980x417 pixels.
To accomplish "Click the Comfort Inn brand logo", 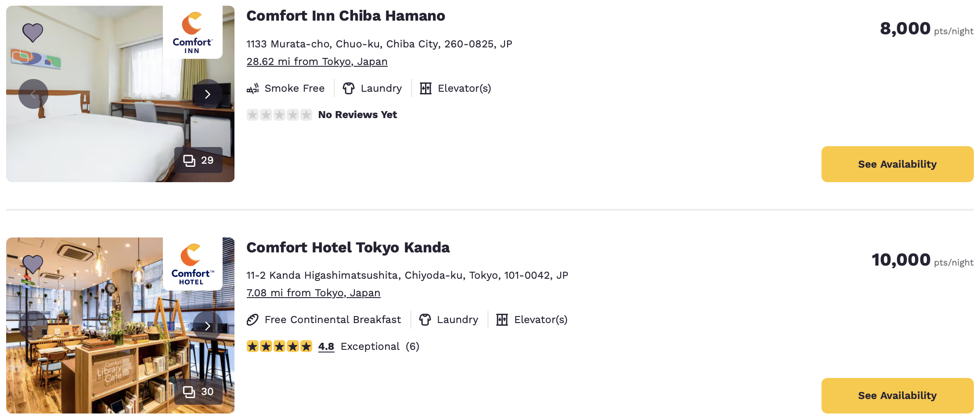I will (192, 32).
